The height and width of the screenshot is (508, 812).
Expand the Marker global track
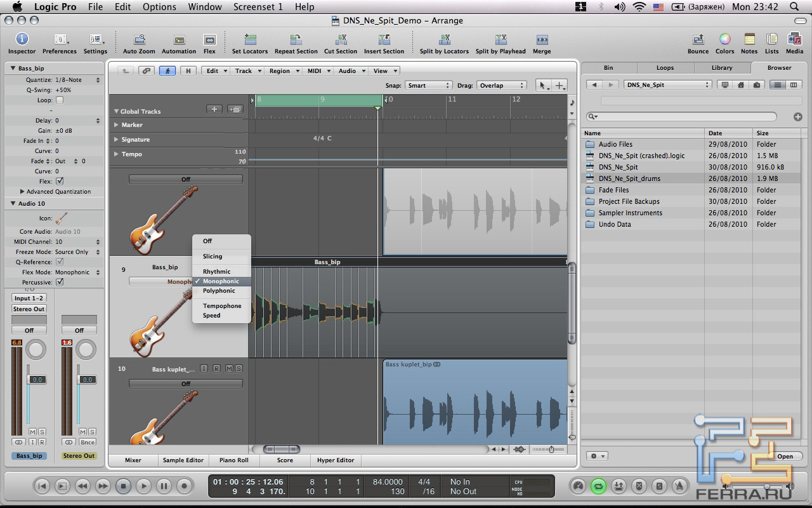(x=116, y=125)
